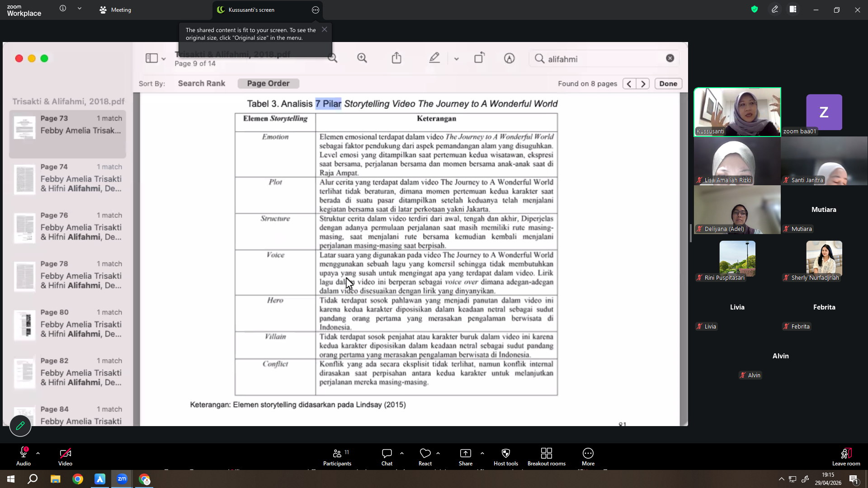Open the green encryption shield icon
The image size is (868, 488).
pos(755,9)
